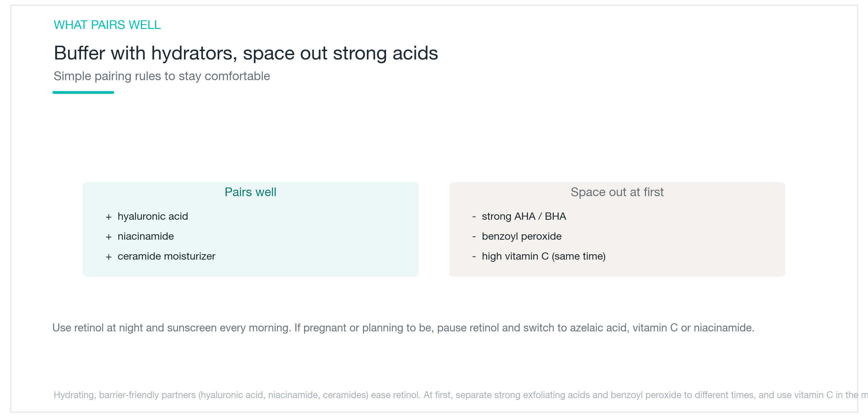The width and height of the screenshot is (868, 417).
Task: Click the plus icon beside ceramide moisturizer
Action: pos(108,257)
